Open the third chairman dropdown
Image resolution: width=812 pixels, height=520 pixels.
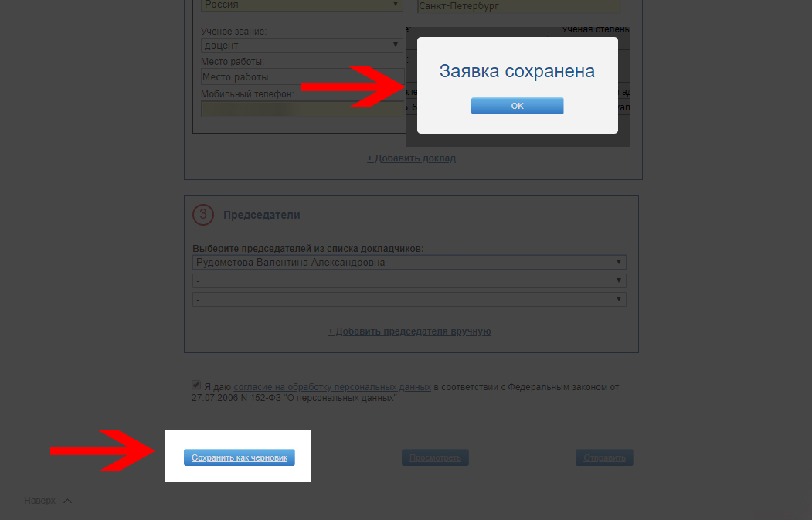409,299
